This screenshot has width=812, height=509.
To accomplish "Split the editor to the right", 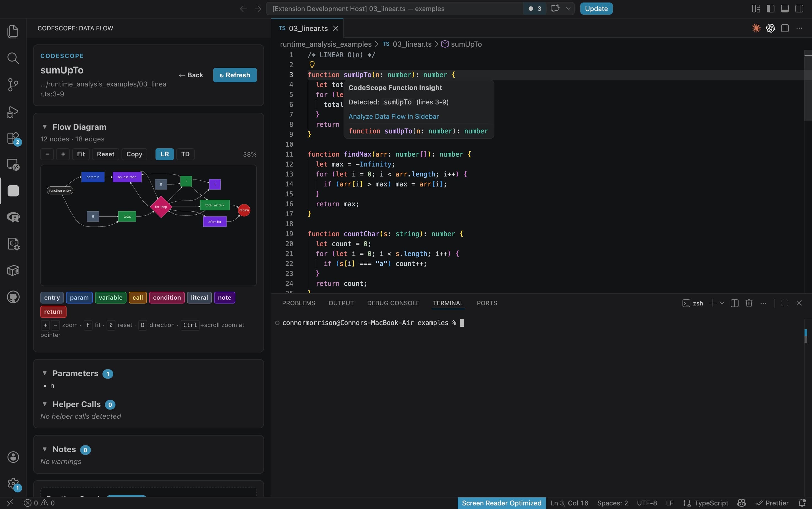I will coord(785,28).
